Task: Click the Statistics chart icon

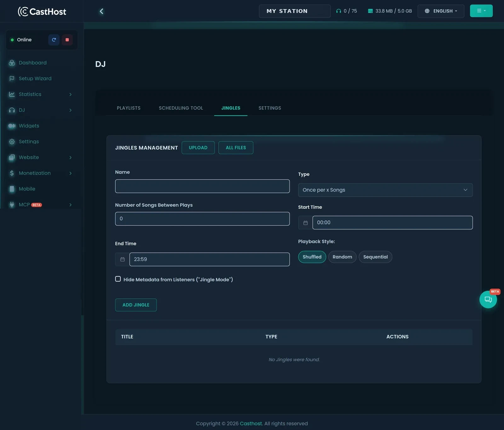Action: click(x=12, y=94)
